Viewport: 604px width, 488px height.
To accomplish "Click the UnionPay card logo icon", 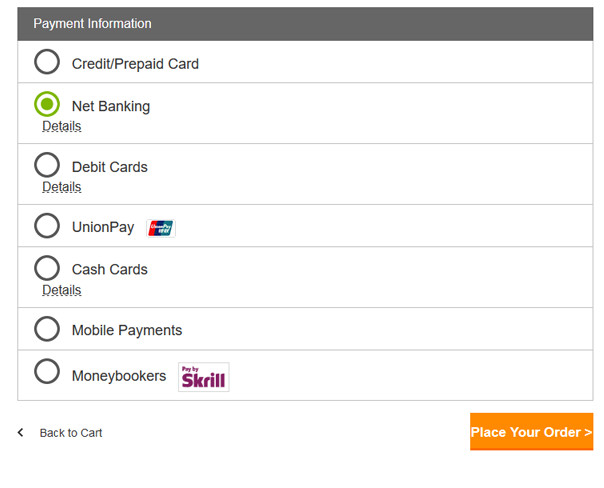I will (161, 228).
